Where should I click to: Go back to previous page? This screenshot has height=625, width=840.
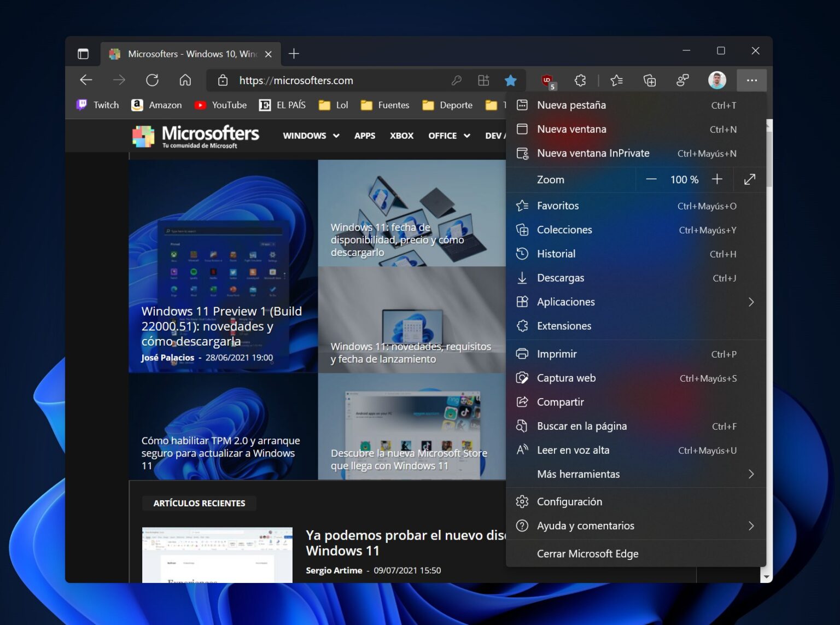tap(86, 80)
